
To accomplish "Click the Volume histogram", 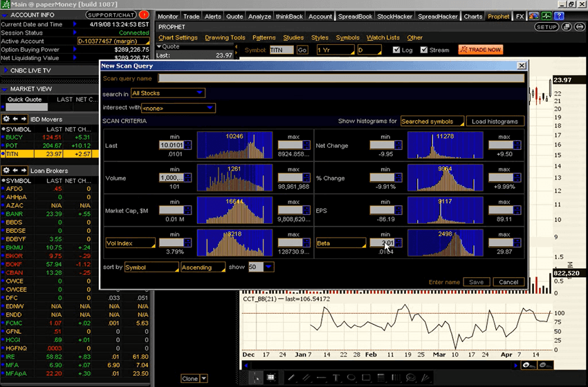I will click(x=235, y=178).
